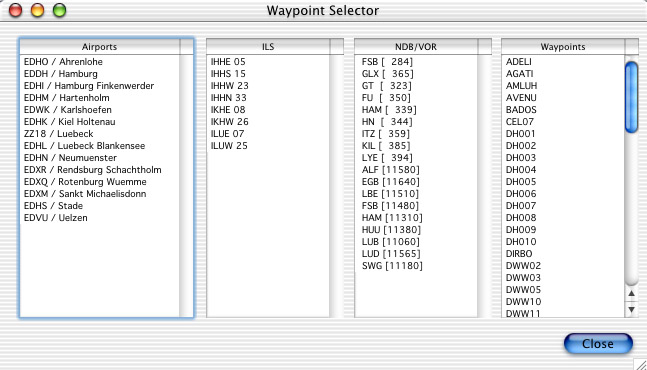Select waypoint AGATI
Viewport: 647px width, 370px height.
click(x=519, y=74)
